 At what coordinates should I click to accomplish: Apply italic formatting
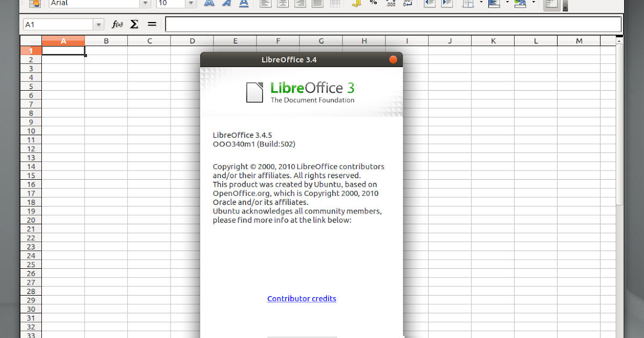[226, 4]
